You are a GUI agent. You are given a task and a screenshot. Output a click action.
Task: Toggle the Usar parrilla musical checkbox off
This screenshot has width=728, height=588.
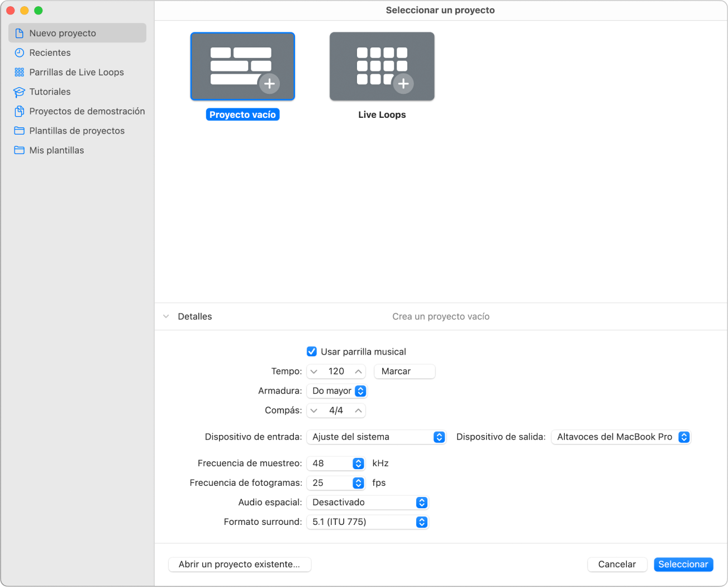pyautogui.click(x=312, y=351)
